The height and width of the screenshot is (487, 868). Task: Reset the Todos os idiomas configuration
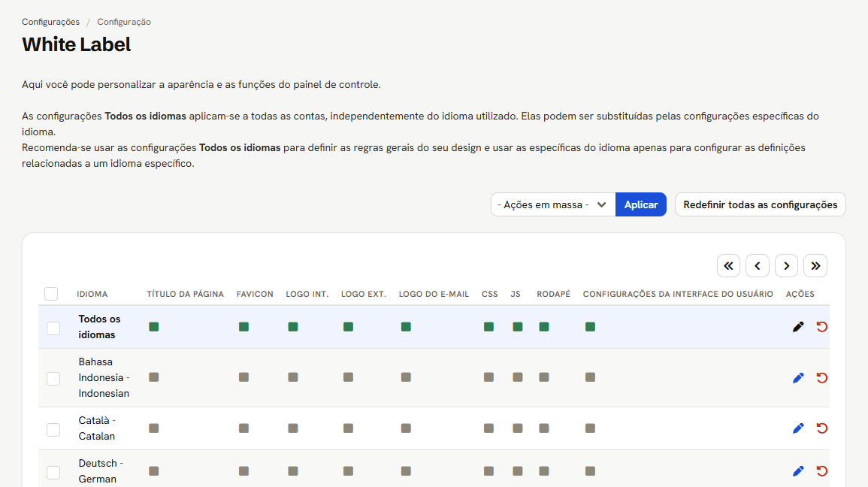click(822, 327)
